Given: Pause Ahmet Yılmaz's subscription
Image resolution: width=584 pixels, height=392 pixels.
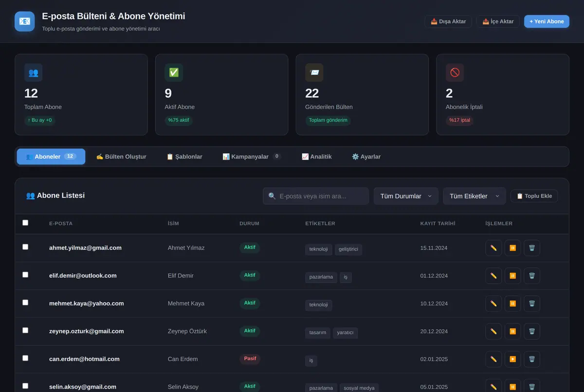Looking at the screenshot, I should [x=512, y=248].
